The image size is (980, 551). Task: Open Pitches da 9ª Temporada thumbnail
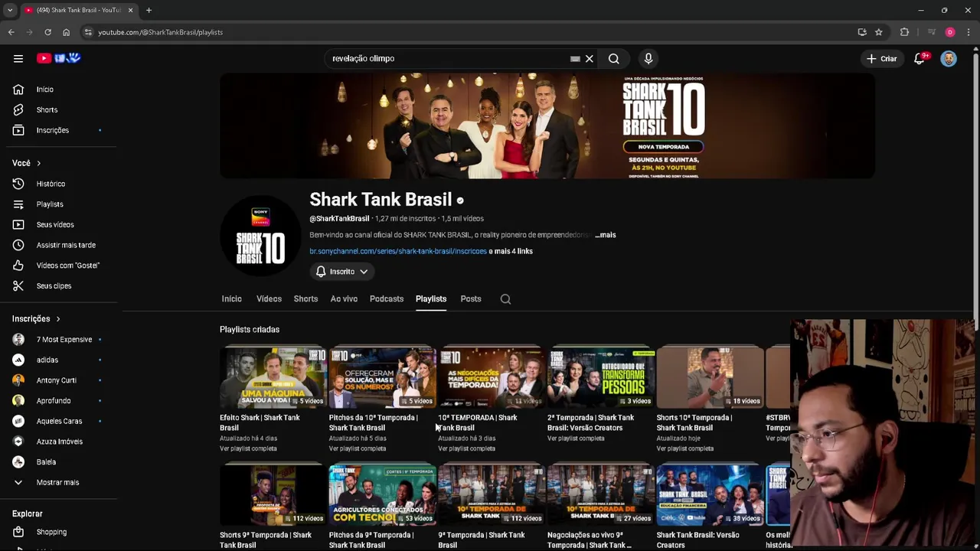(382, 495)
